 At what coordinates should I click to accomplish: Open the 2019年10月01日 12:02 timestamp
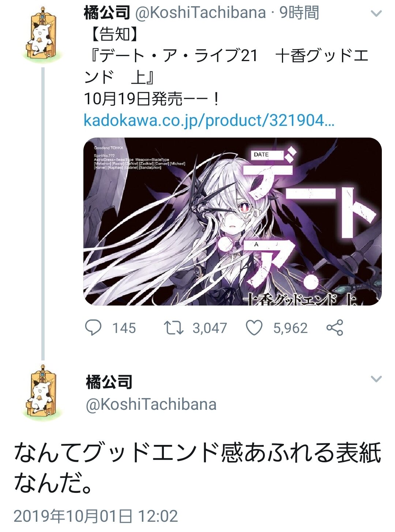click(x=96, y=516)
